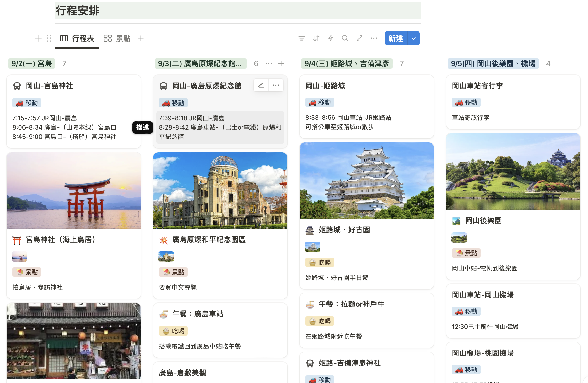Click the 9/5(四) 岡山後樂園、機場 group label

point(493,63)
